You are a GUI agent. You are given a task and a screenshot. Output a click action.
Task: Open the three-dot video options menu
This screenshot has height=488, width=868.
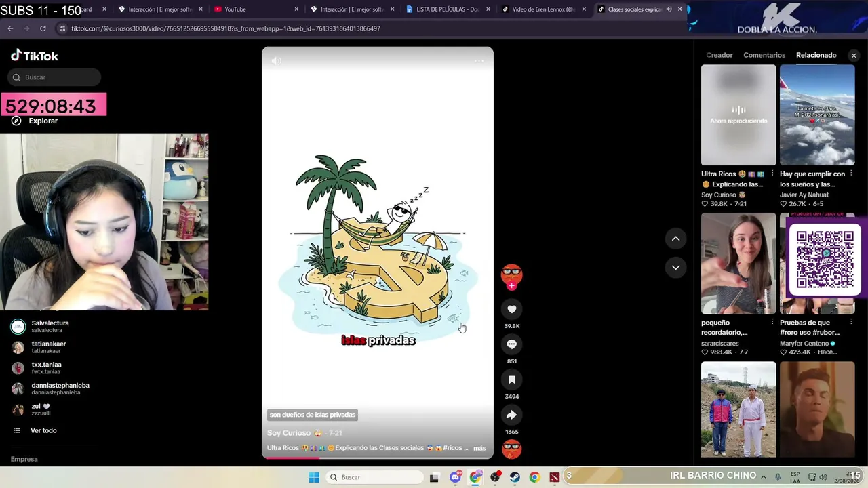click(x=479, y=61)
